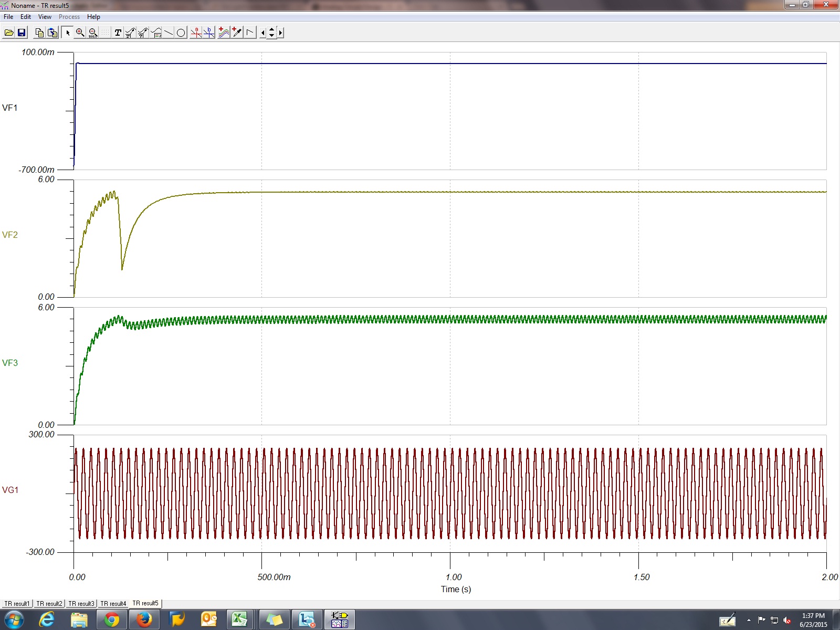Open a file with the folder icon

coord(9,33)
